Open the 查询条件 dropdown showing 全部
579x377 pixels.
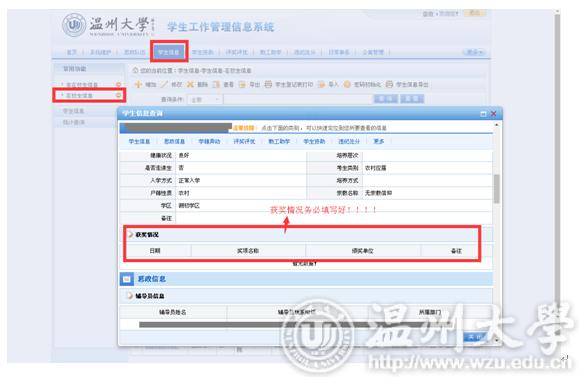(205, 99)
